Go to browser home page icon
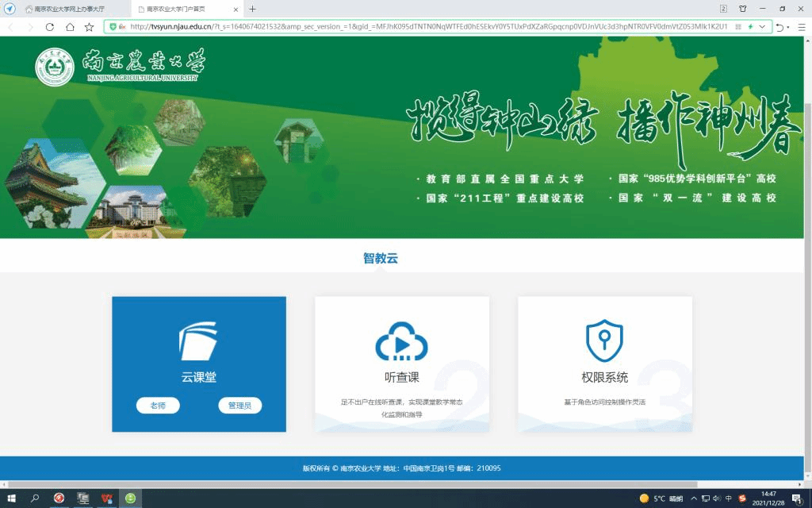Image resolution: width=812 pixels, height=508 pixels. click(x=70, y=26)
